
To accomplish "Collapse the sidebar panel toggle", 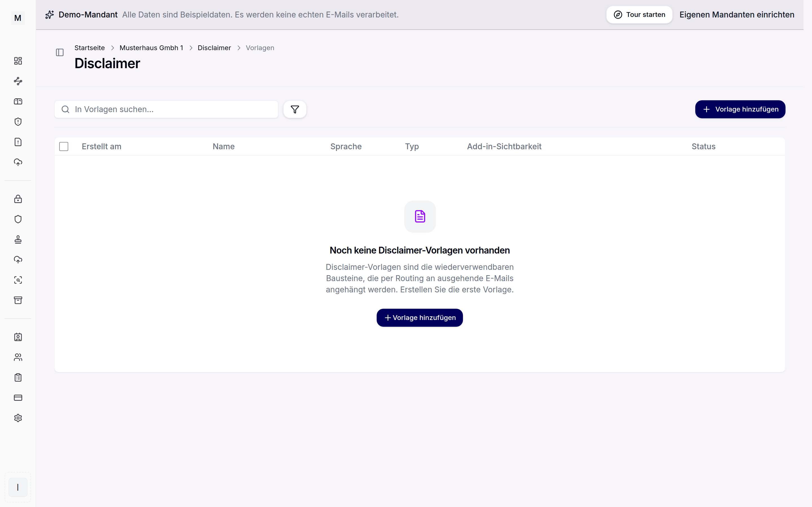I will [60, 52].
